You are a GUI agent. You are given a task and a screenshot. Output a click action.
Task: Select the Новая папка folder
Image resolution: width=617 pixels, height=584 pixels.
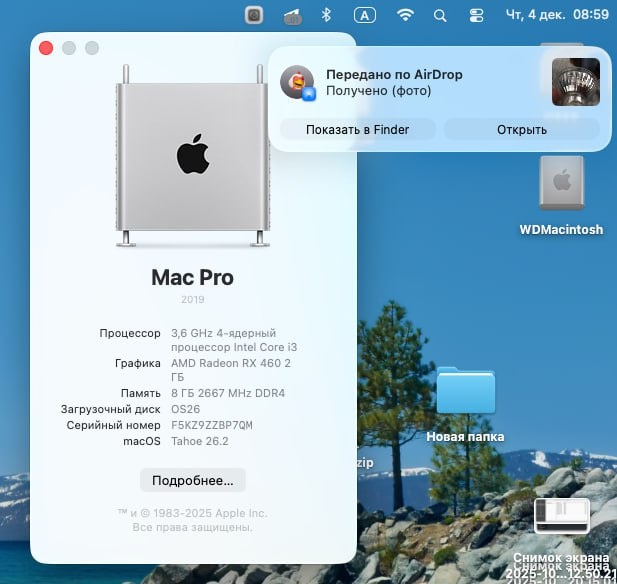[466, 390]
